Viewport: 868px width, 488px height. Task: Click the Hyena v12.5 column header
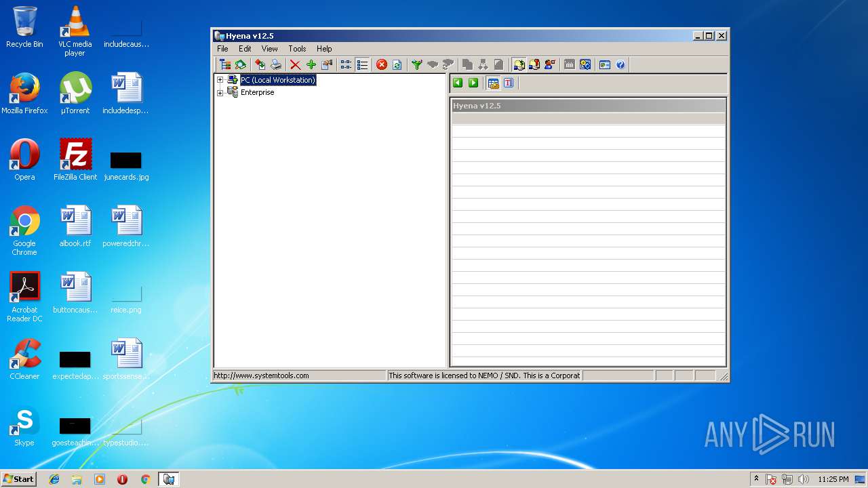pos(589,106)
